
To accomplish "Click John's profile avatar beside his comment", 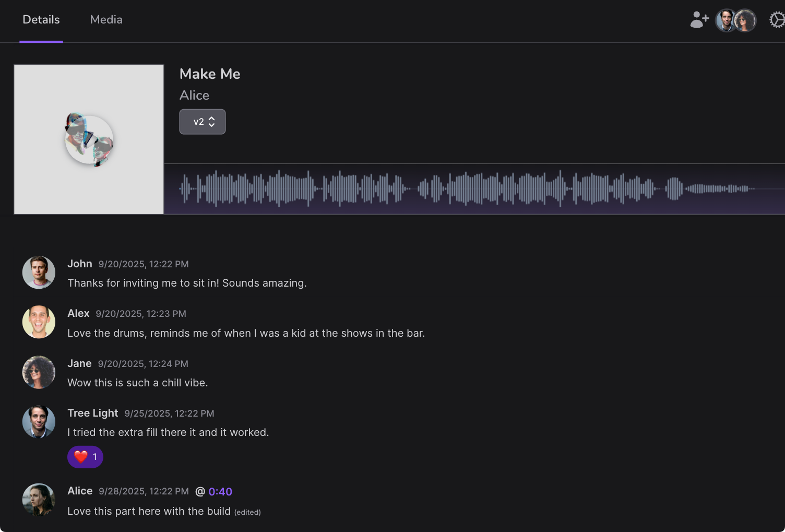I will click(39, 272).
